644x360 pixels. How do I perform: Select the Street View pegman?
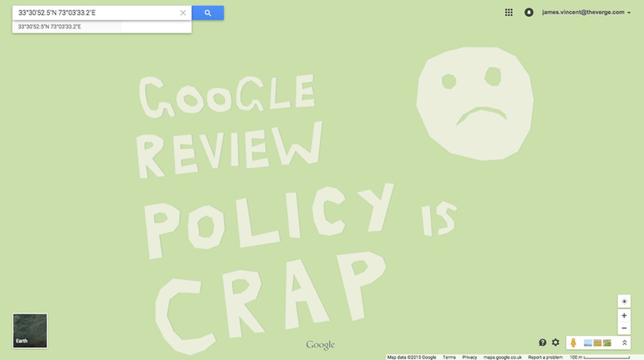pyautogui.click(x=573, y=342)
